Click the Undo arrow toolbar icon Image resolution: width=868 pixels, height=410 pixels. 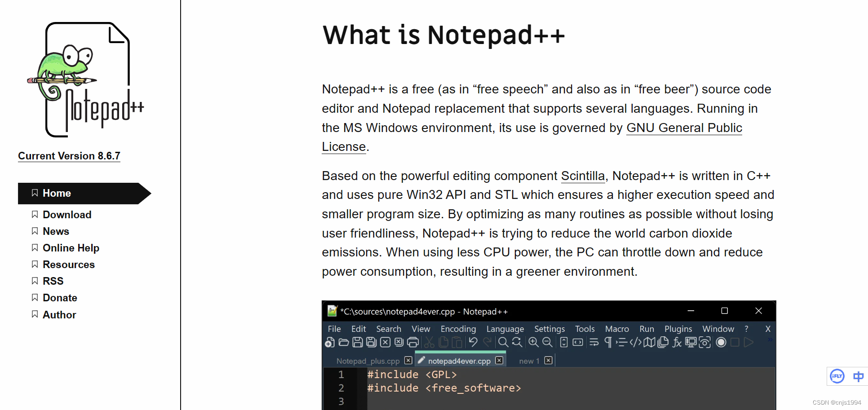[473, 343]
